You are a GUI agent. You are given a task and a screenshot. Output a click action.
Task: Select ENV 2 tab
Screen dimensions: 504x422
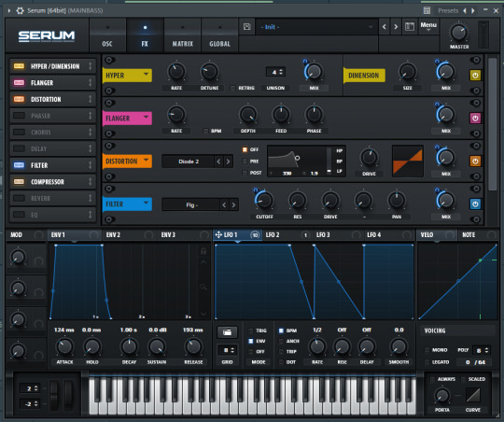tap(129, 234)
